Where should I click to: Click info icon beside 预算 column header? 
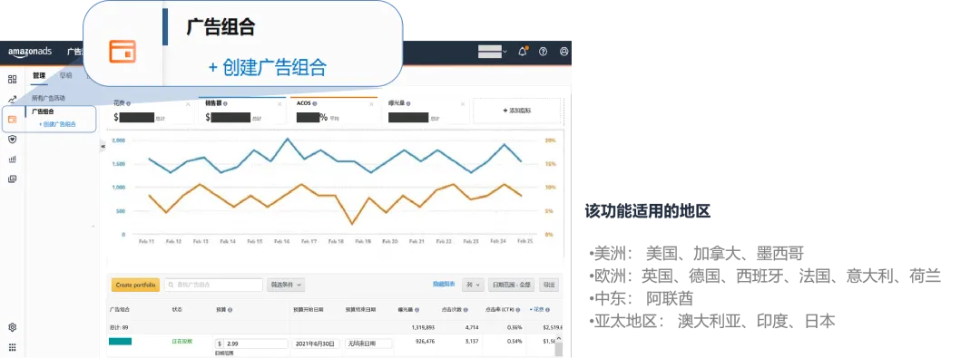[230, 310]
